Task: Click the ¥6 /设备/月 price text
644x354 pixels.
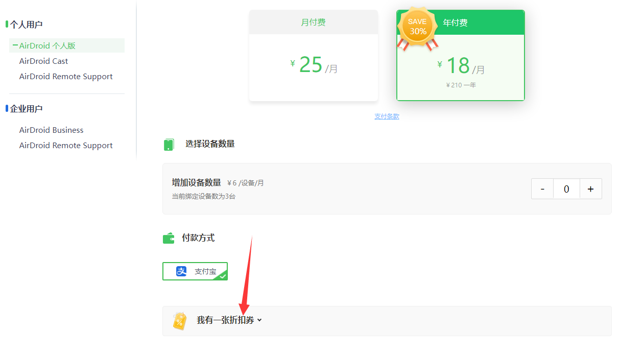Action: [x=246, y=183]
